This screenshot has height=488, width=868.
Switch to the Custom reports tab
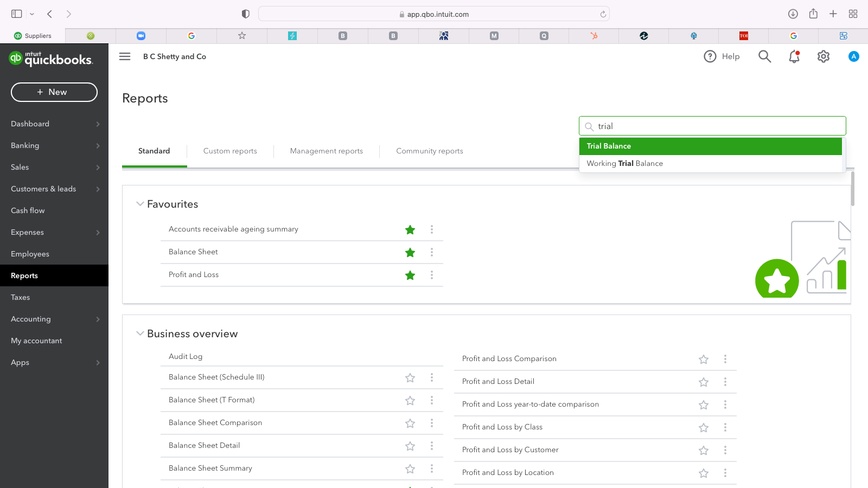coord(230,151)
